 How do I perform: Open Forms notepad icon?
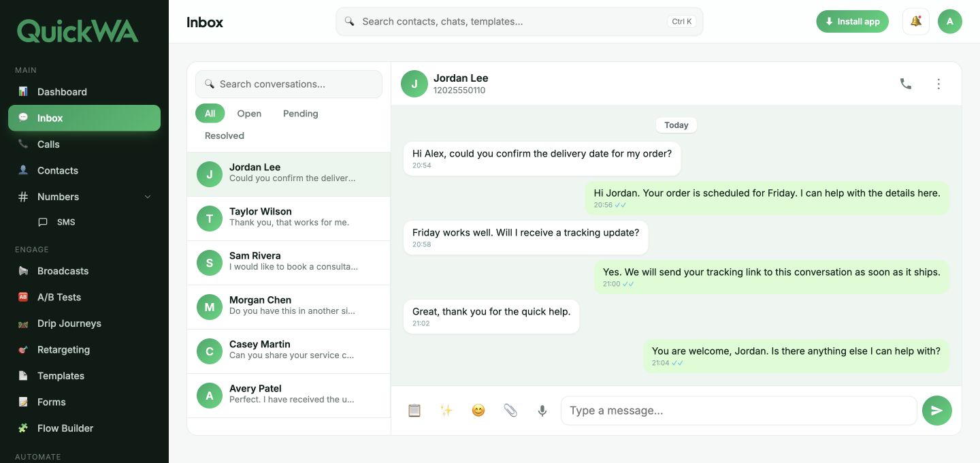click(23, 402)
